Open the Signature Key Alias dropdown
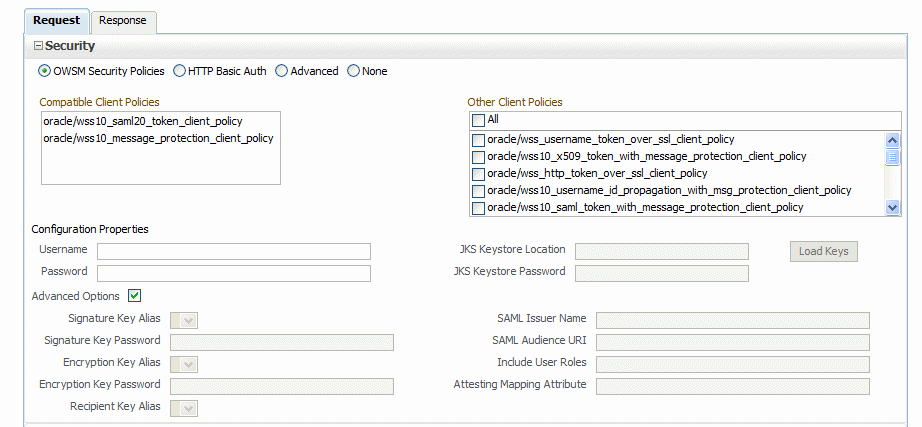This screenshot has height=427, width=922. pos(184,321)
